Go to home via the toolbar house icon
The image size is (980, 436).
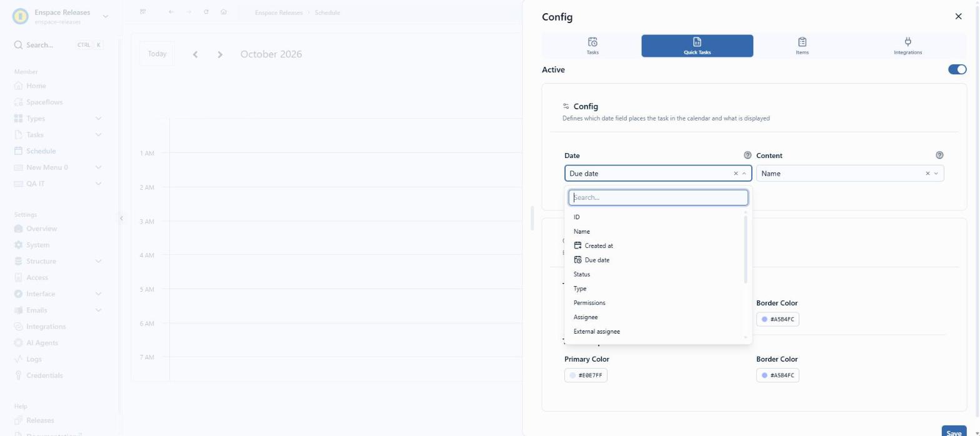click(x=224, y=12)
